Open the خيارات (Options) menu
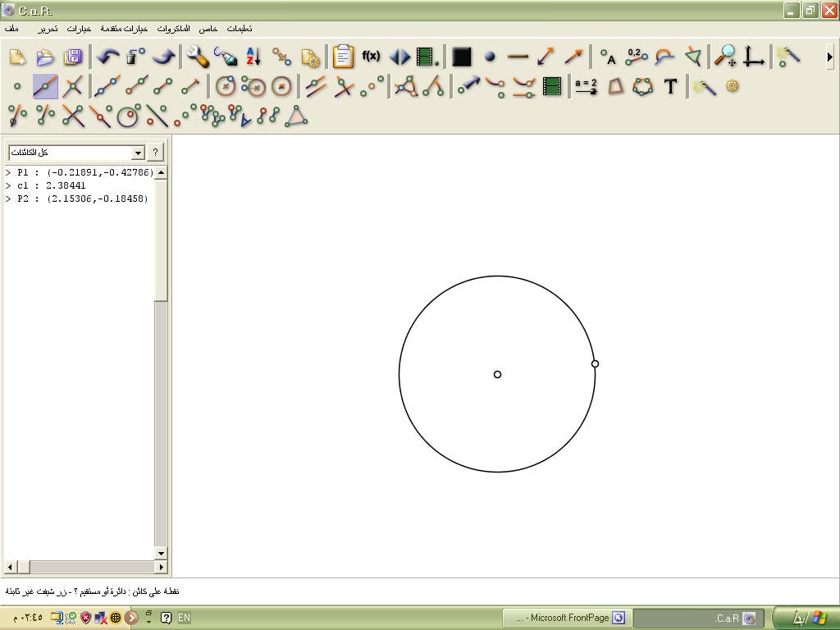This screenshot has height=630, width=840. click(79, 29)
